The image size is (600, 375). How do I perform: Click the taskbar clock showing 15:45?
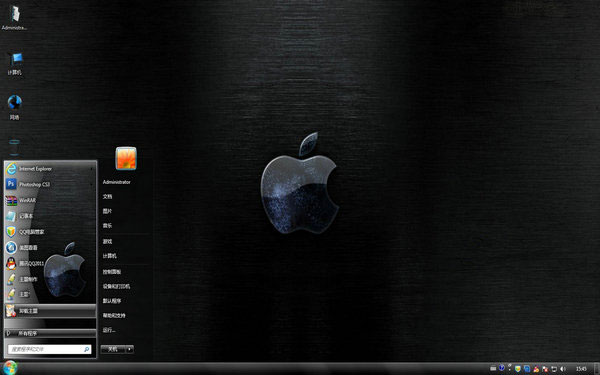[581, 369]
